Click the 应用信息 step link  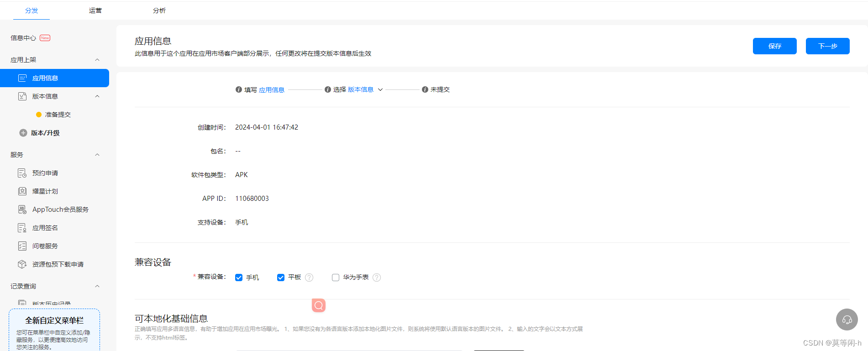click(272, 90)
